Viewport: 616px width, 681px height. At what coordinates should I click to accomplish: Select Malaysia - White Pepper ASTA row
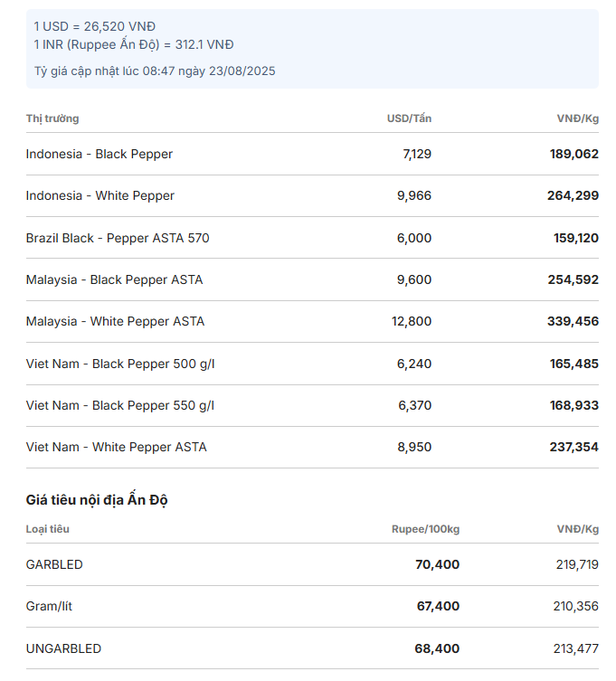(312, 321)
